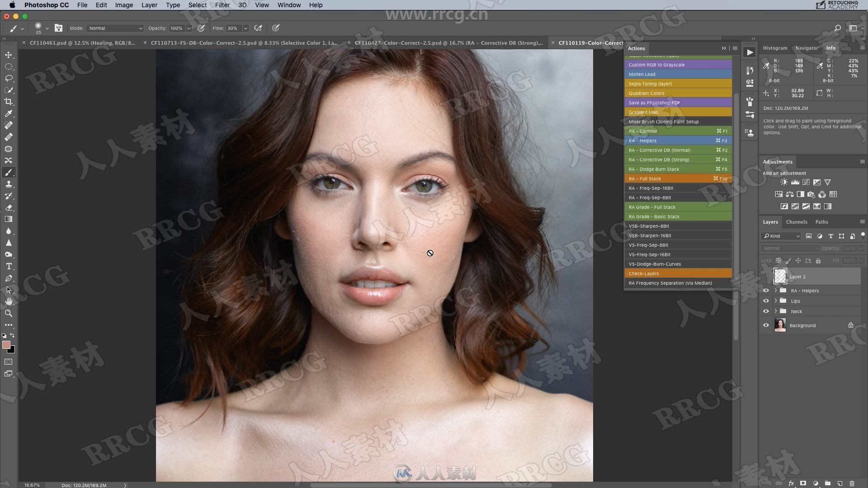The height and width of the screenshot is (488, 868).
Task: Select the Move tool
Action: pyautogui.click(x=8, y=54)
